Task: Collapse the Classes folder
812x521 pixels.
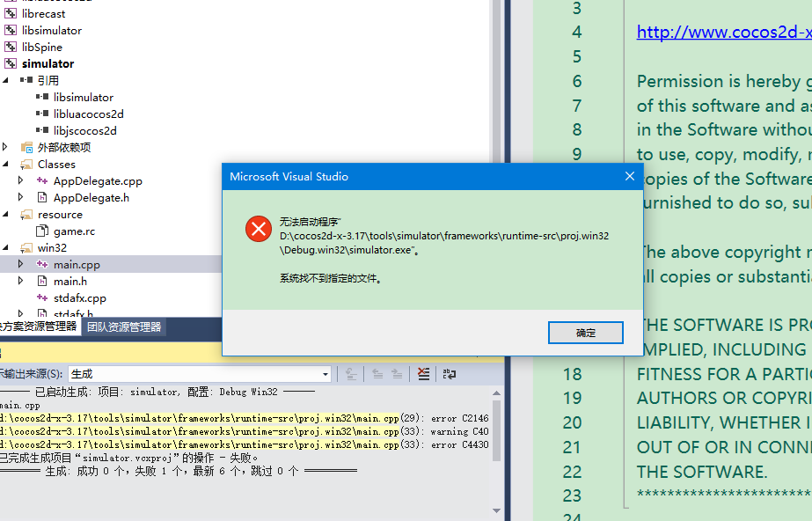Action: tap(5, 165)
